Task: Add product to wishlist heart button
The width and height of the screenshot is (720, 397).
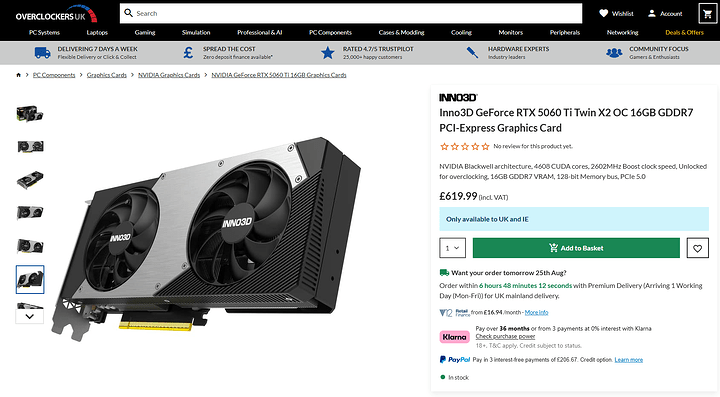Action: click(698, 248)
